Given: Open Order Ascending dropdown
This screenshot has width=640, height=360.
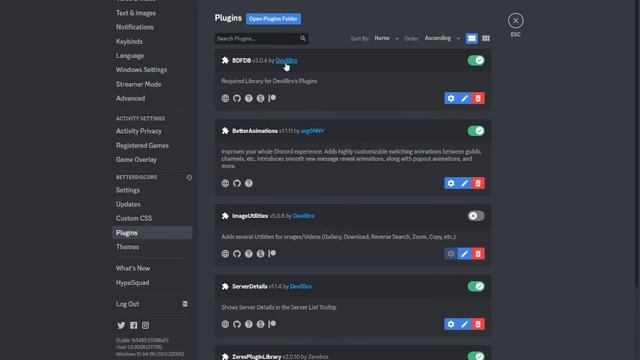Looking at the screenshot, I should click(x=442, y=38).
